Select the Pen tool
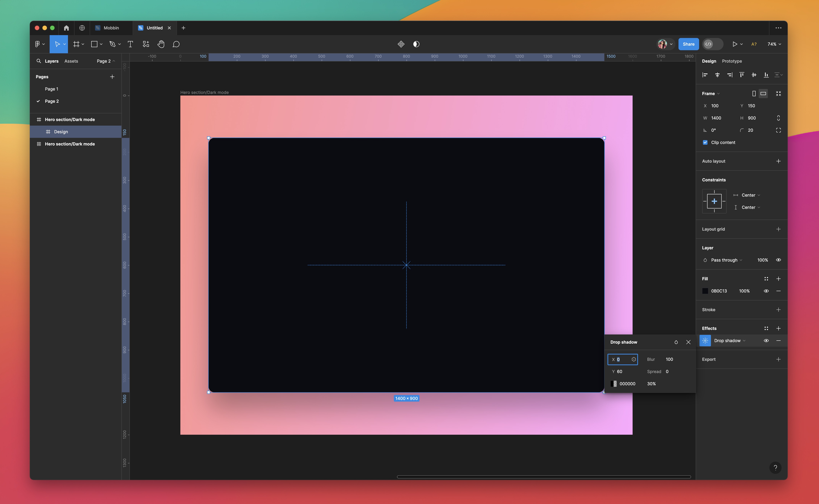819x504 pixels. click(x=113, y=44)
